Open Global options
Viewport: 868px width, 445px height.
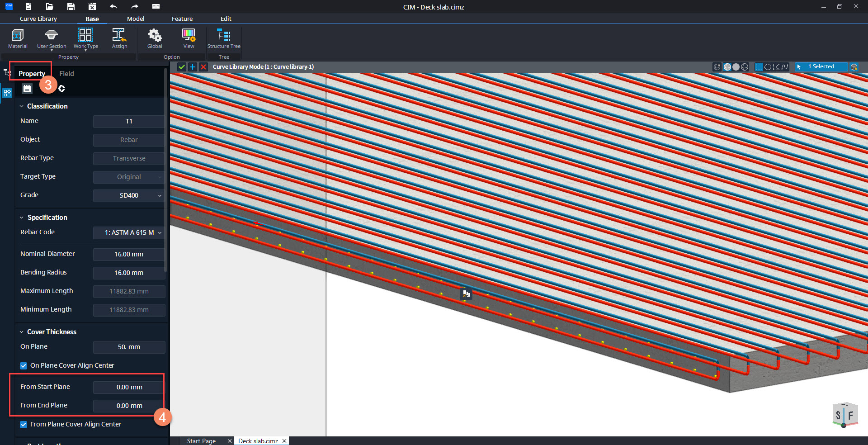155,38
